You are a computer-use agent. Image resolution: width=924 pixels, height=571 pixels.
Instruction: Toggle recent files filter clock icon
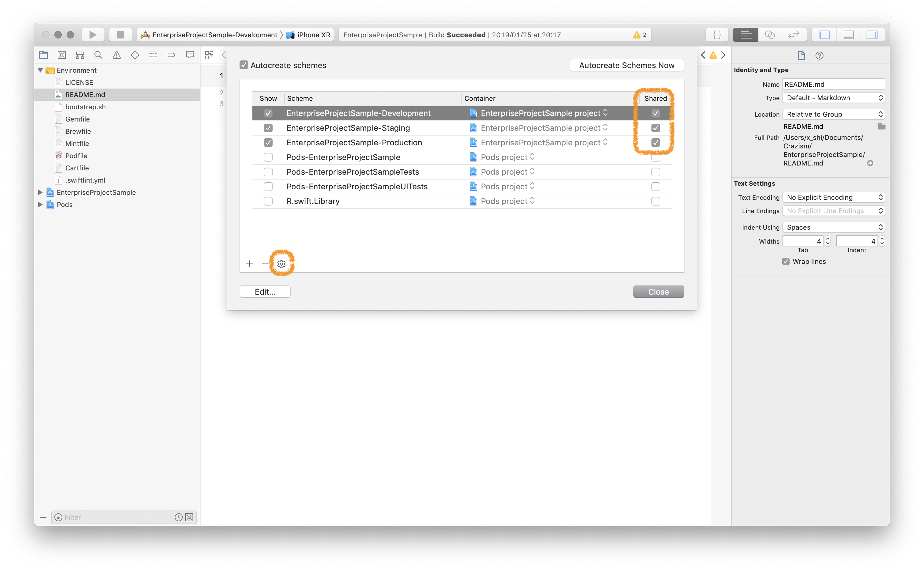pos(179,517)
